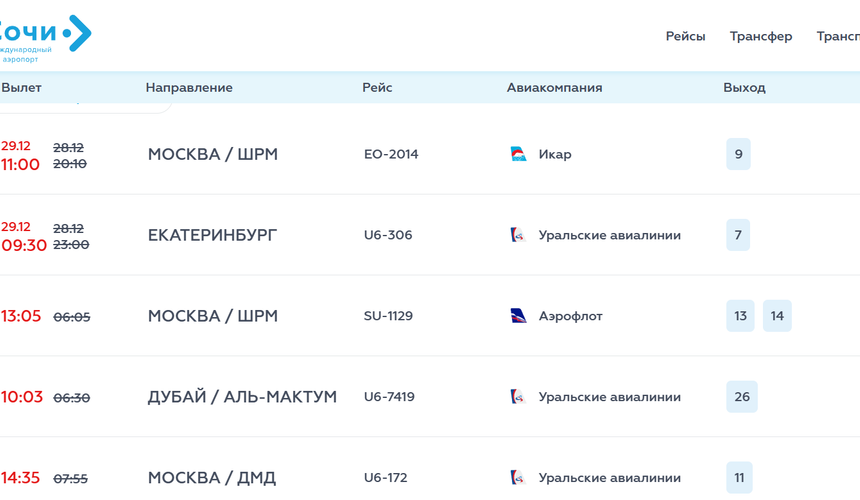Click Уральские авиалинии name in U6-7419 row

click(609, 397)
